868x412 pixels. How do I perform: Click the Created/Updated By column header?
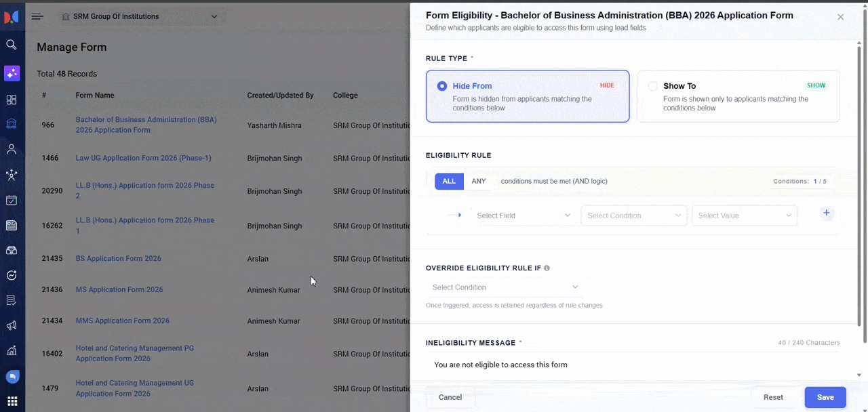point(280,96)
